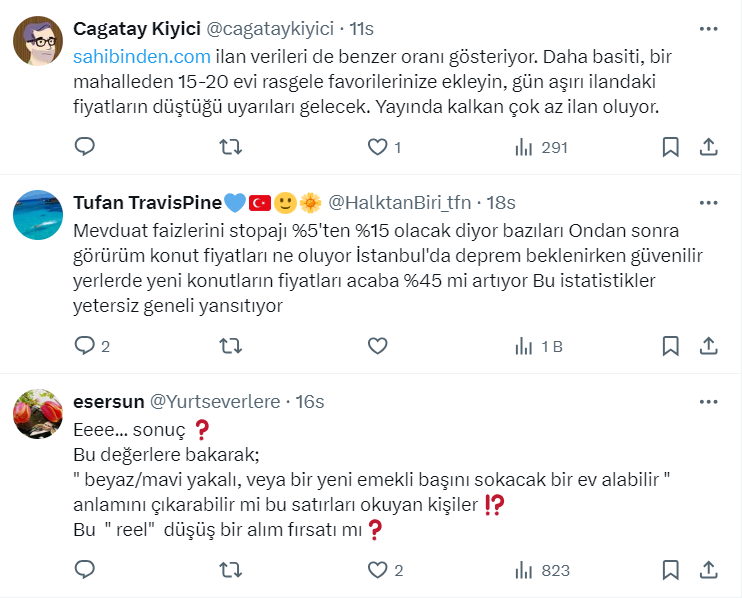Screen dimensions: 742x598
Task: Reply to esersun's tweet
Action: (x=86, y=570)
